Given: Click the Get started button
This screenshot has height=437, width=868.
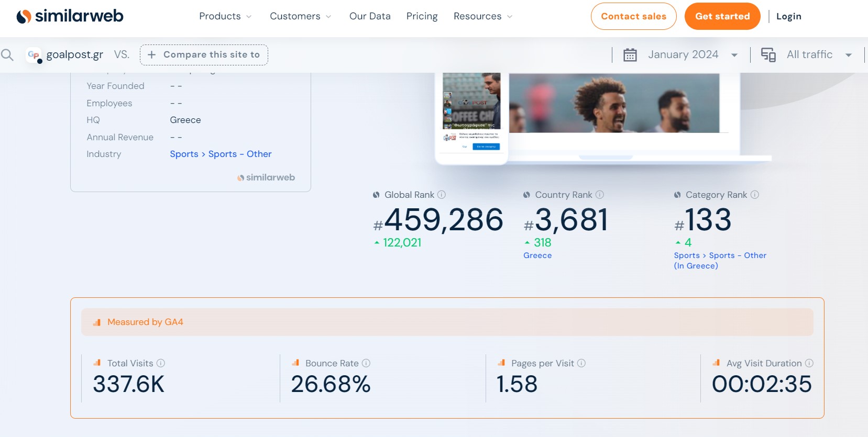Looking at the screenshot, I should point(722,16).
